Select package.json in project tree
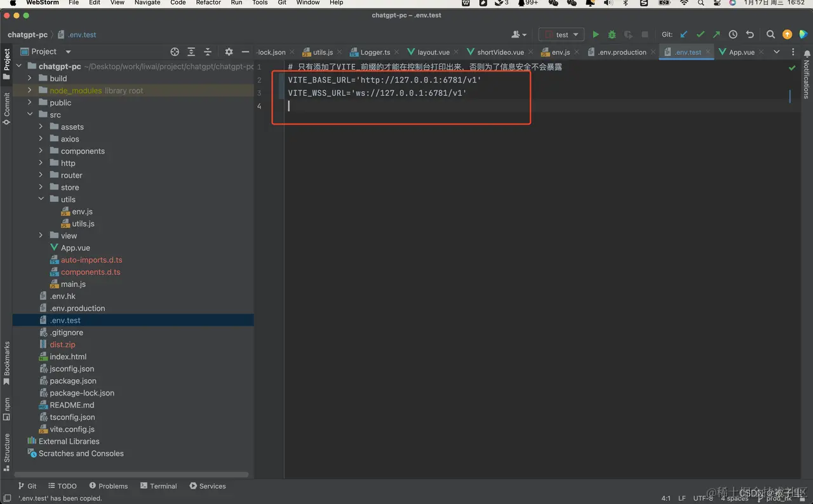The image size is (813, 504). click(73, 381)
